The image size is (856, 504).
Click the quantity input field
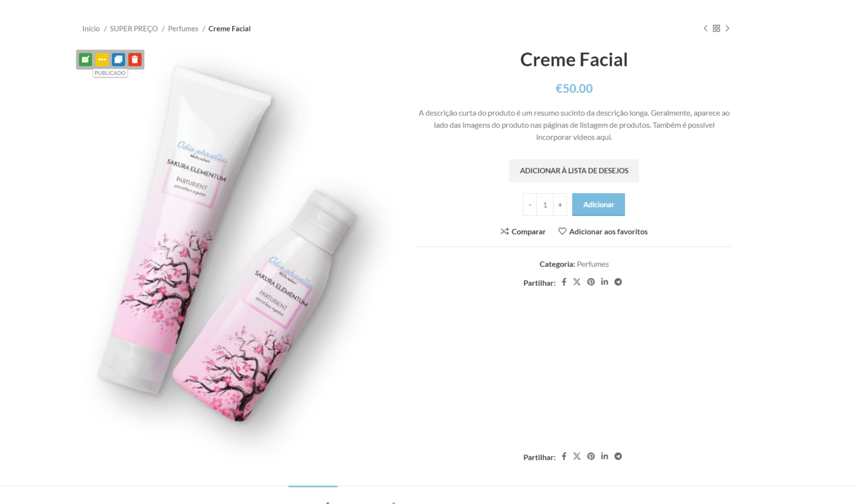(x=545, y=205)
